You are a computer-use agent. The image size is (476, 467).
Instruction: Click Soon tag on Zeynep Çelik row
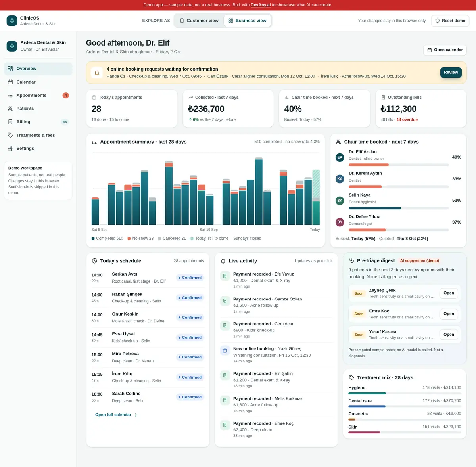point(359,293)
